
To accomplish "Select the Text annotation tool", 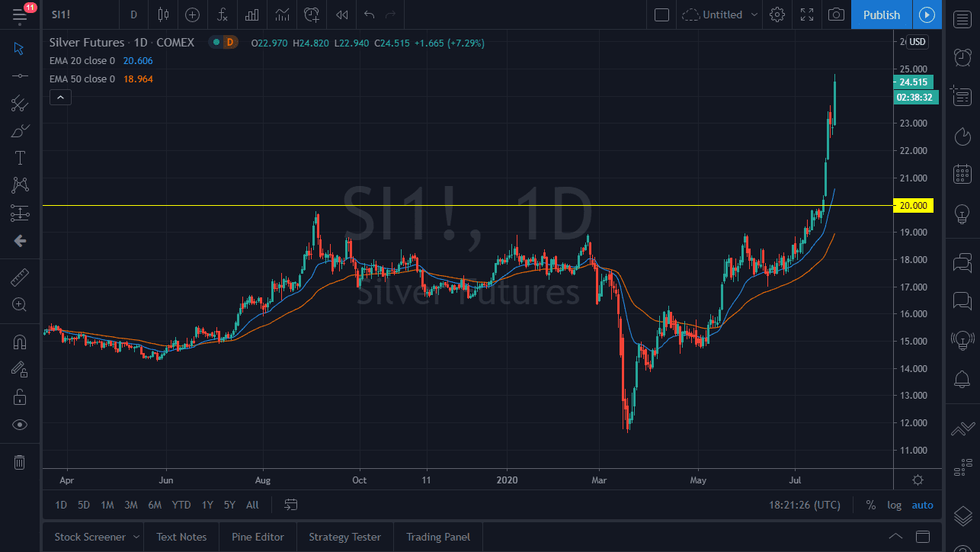I will (20, 158).
